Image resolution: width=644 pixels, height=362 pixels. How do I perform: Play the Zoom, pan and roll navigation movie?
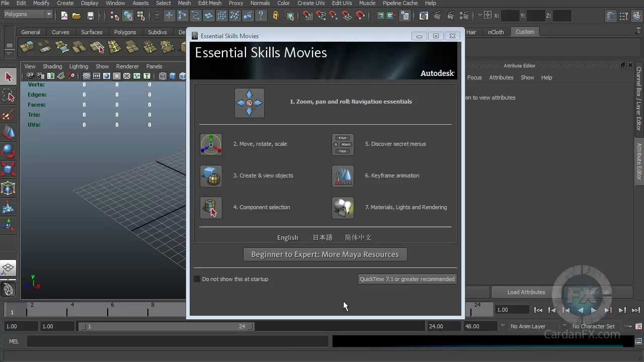pyautogui.click(x=250, y=103)
